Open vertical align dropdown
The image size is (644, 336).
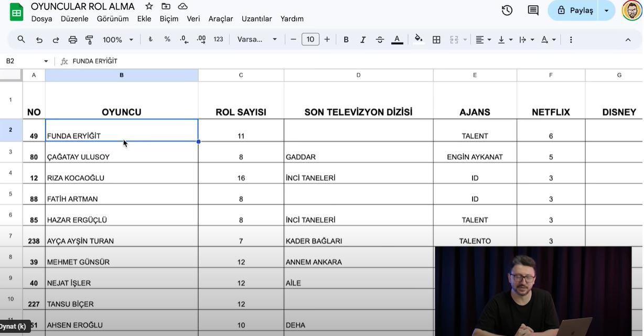(x=505, y=39)
